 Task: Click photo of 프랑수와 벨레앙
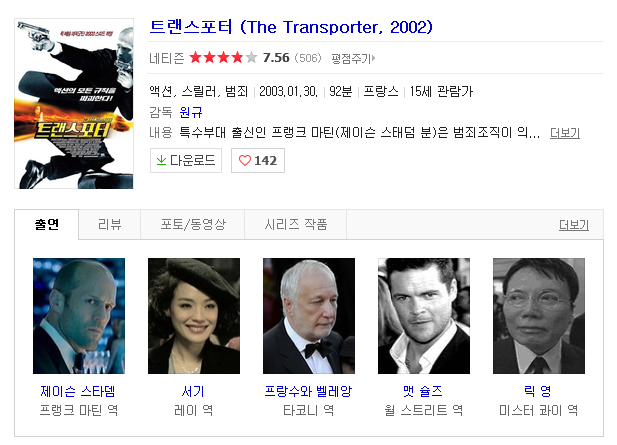[309, 316]
